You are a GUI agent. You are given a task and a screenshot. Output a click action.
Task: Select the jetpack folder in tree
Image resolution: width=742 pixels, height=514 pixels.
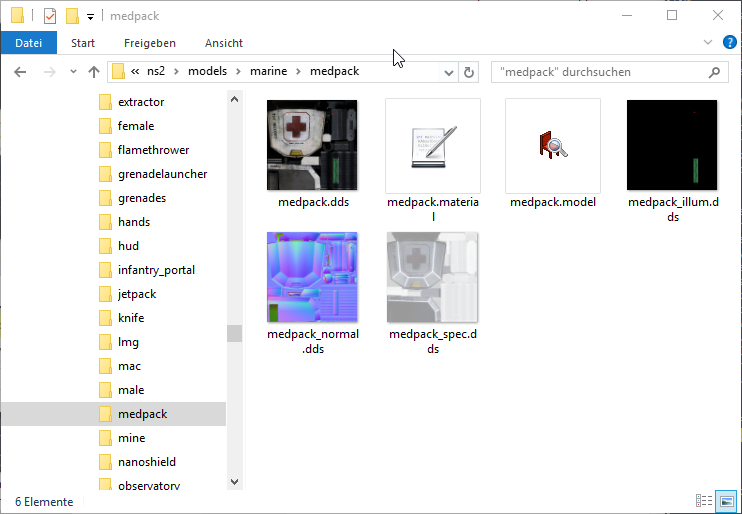(x=137, y=294)
